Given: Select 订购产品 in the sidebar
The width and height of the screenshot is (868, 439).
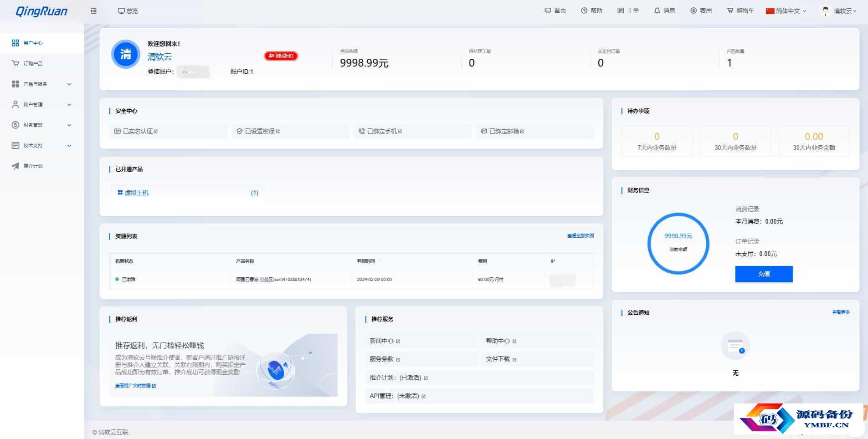Looking at the screenshot, I should coord(41,63).
